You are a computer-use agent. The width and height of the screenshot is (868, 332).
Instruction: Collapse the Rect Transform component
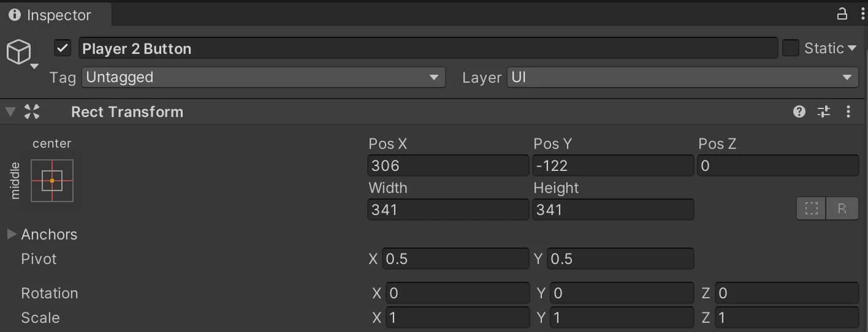click(x=10, y=111)
